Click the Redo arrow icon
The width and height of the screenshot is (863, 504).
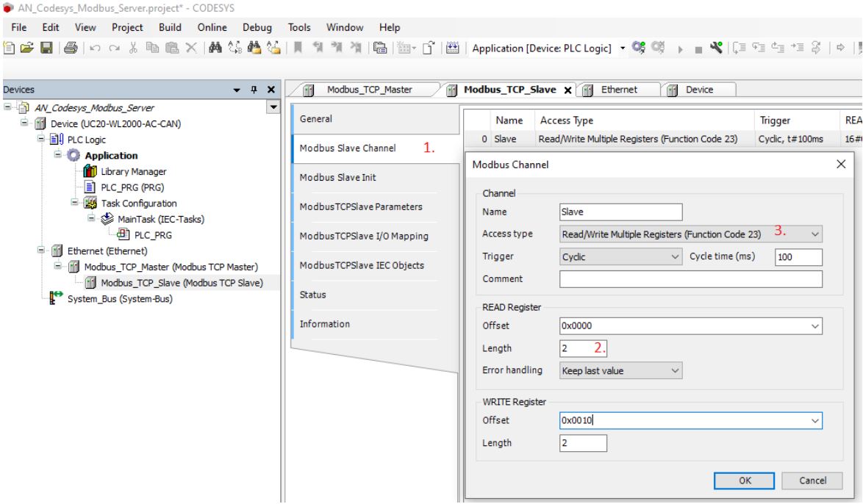tap(114, 48)
